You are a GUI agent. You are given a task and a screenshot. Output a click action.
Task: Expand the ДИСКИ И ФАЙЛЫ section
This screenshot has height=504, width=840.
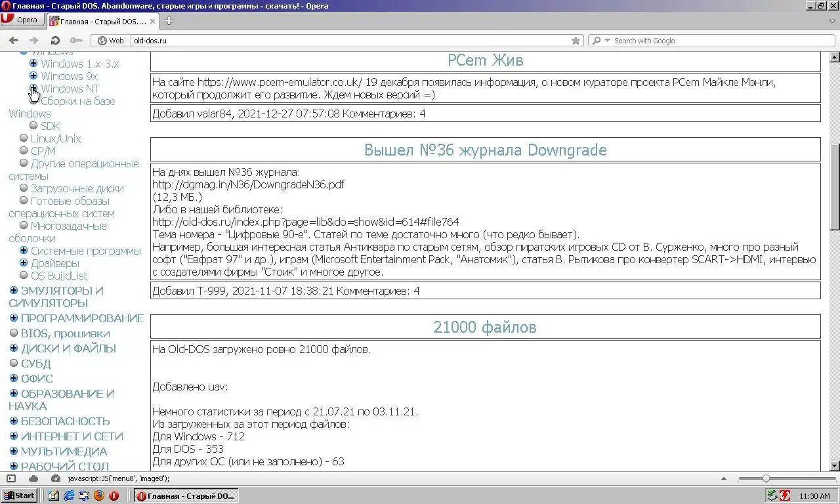(14, 348)
